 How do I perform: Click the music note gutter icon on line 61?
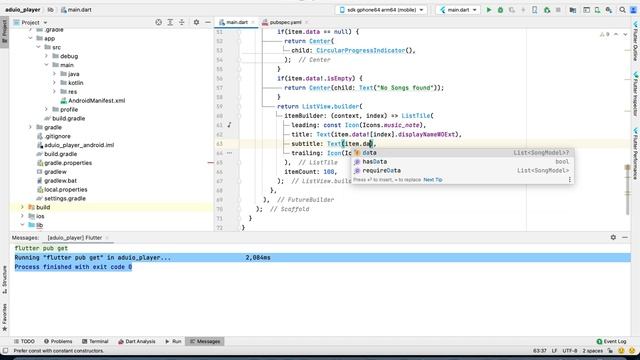point(229,125)
